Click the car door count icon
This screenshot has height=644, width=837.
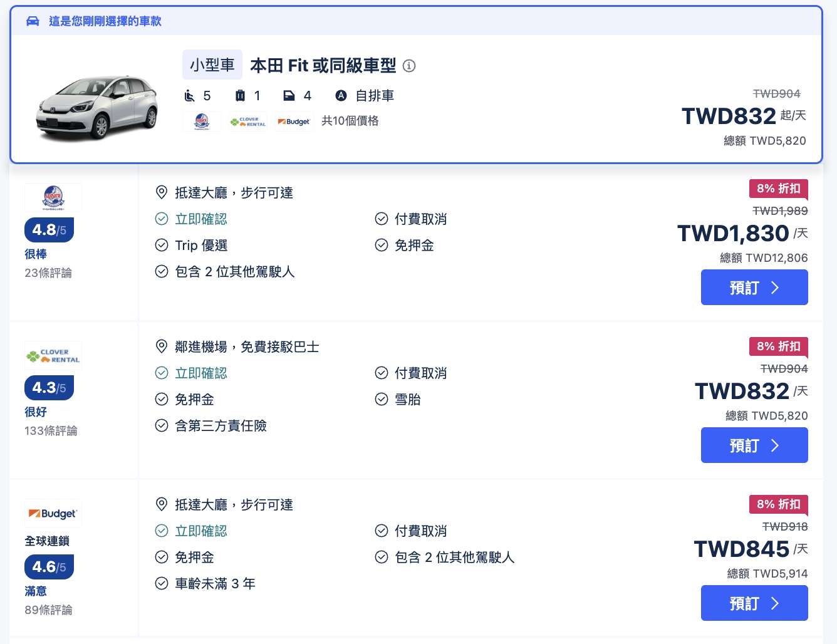click(x=289, y=96)
